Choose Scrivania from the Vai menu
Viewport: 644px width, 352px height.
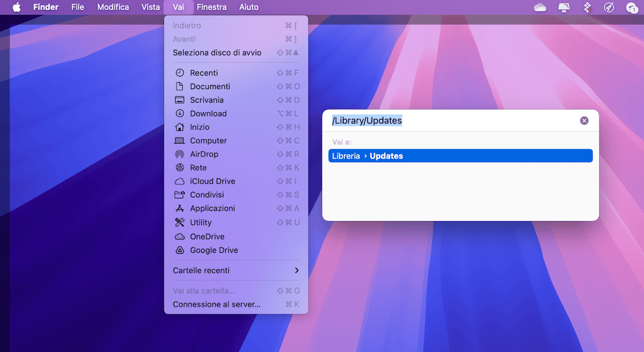click(236, 100)
